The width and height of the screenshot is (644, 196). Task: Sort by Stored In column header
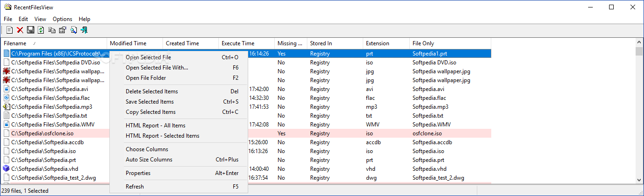pyautogui.click(x=335, y=43)
